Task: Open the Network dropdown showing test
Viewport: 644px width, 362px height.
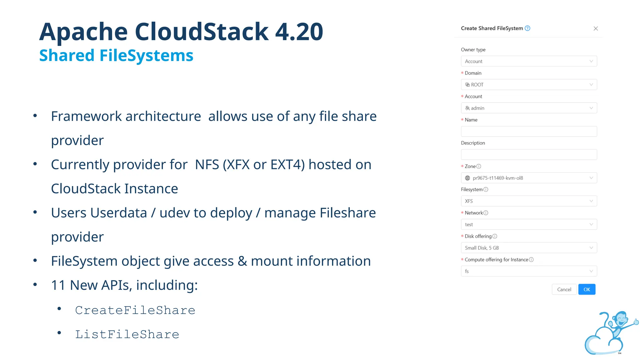Action: pyautogui.click(x=529, y=224)
